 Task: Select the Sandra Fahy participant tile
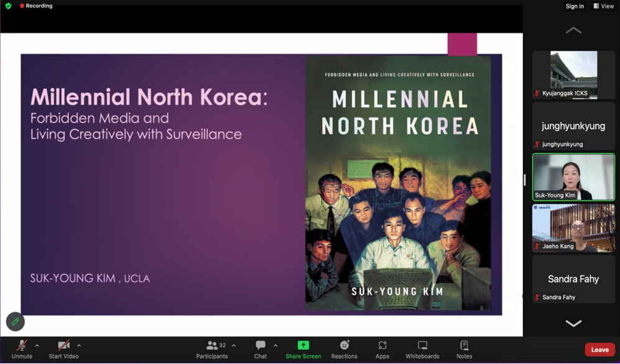click(573, 279)
